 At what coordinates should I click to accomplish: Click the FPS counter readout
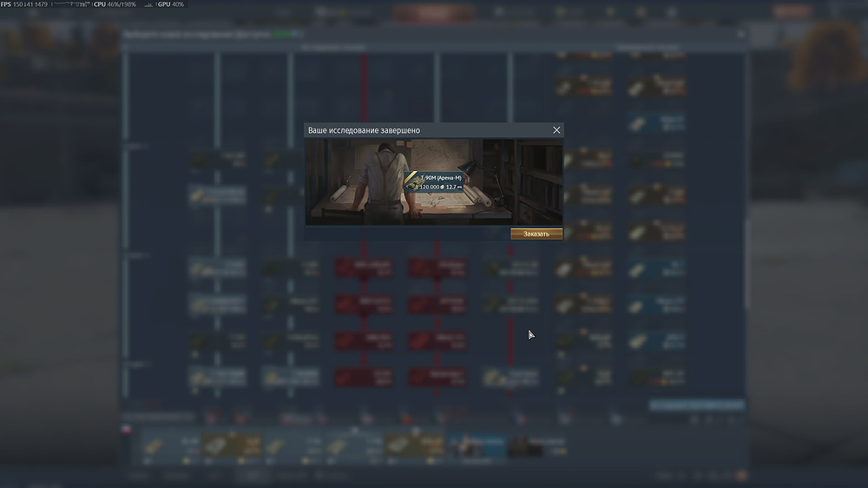pos(24,4)
